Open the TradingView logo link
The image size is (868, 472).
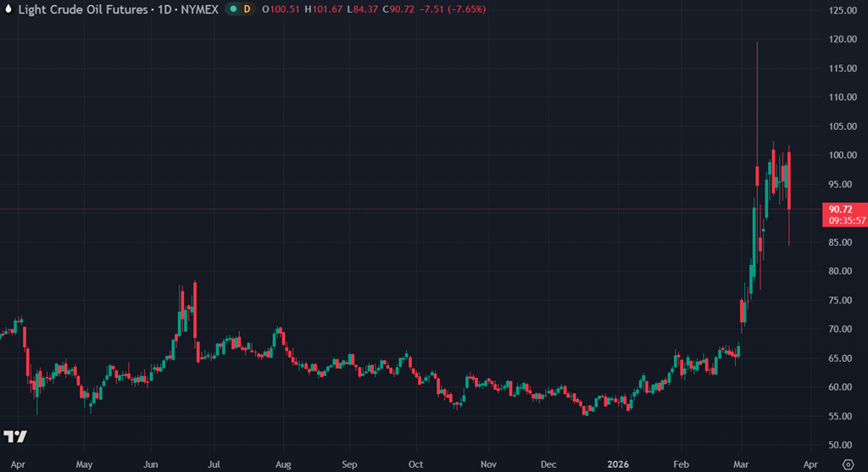click(x=14, y=436)
